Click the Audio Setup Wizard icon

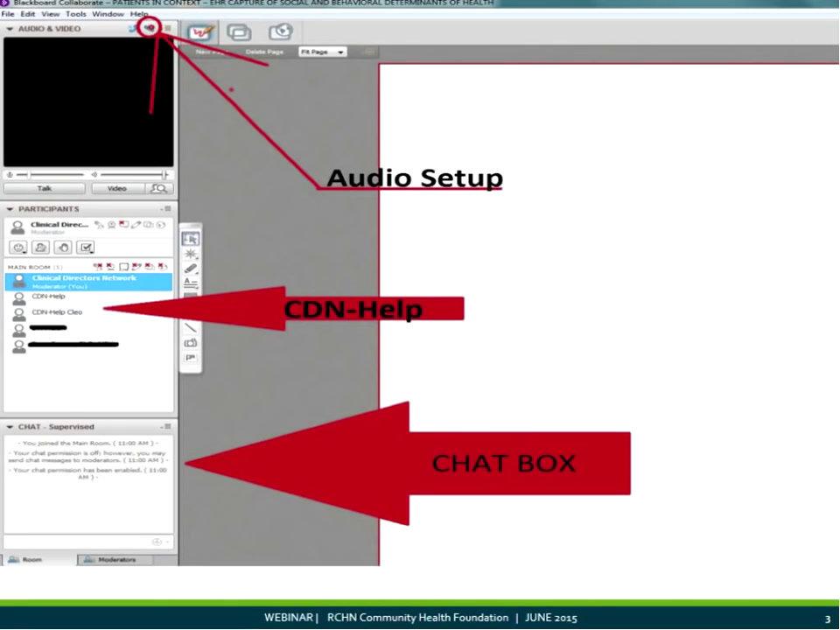tap(150, 28)
